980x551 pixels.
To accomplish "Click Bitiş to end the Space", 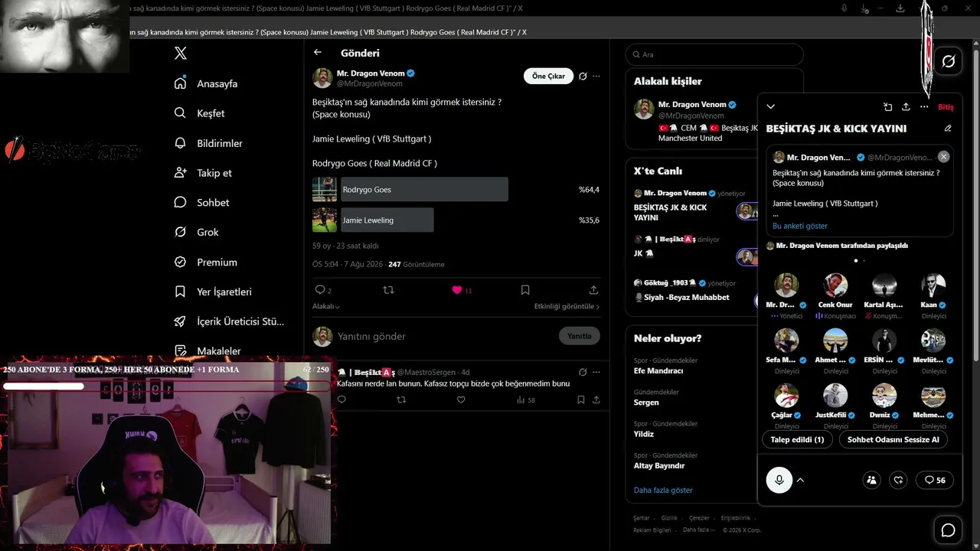I will point(946,107).
